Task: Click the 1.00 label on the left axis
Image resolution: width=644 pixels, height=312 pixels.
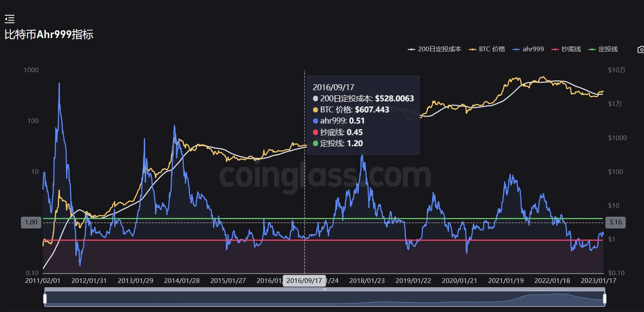Action: pyautogui.click(x=30, y=222)
